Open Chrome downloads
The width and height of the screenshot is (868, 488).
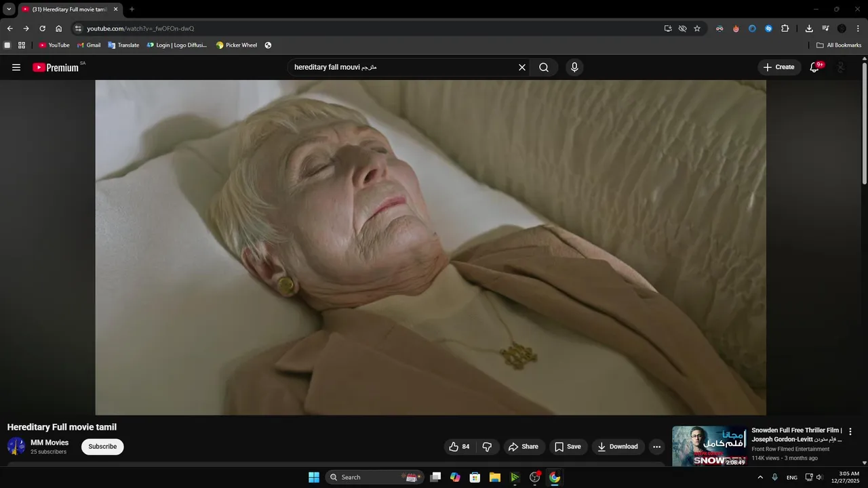809,28
